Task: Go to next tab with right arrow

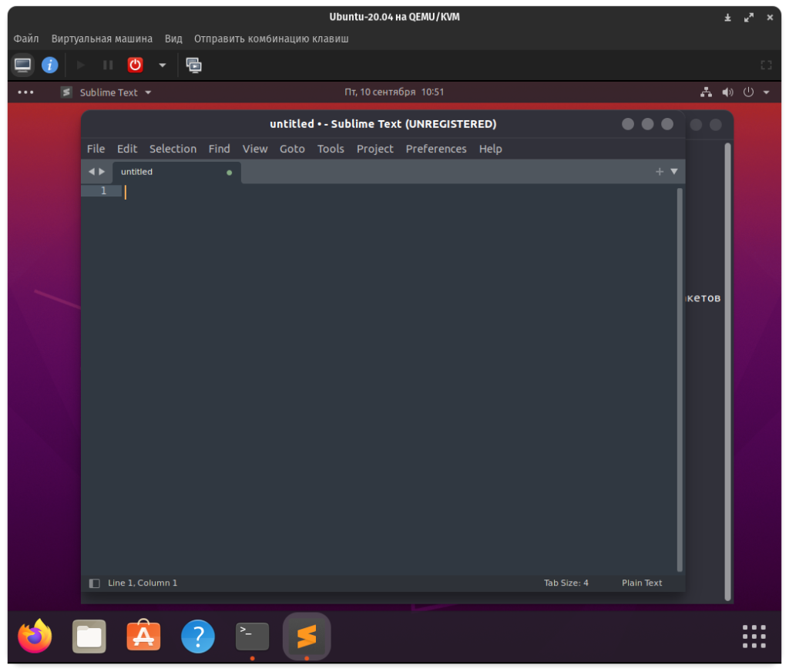Action: coord(102,172)
